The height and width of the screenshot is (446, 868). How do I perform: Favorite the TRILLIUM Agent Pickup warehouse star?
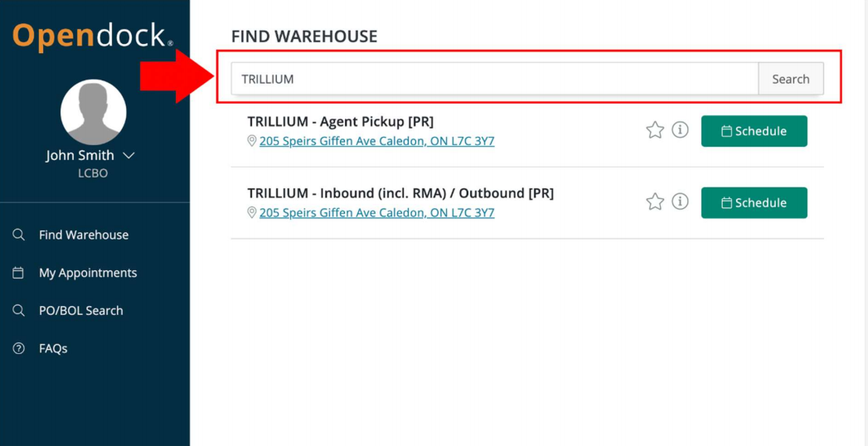(655, 130)
